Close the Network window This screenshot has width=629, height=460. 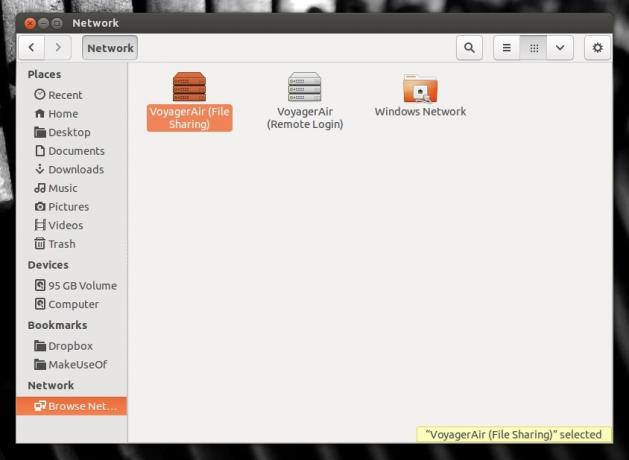tap(30, 23)
